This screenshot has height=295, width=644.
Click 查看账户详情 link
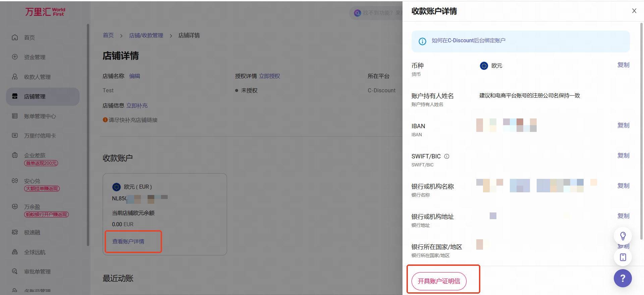128,241
